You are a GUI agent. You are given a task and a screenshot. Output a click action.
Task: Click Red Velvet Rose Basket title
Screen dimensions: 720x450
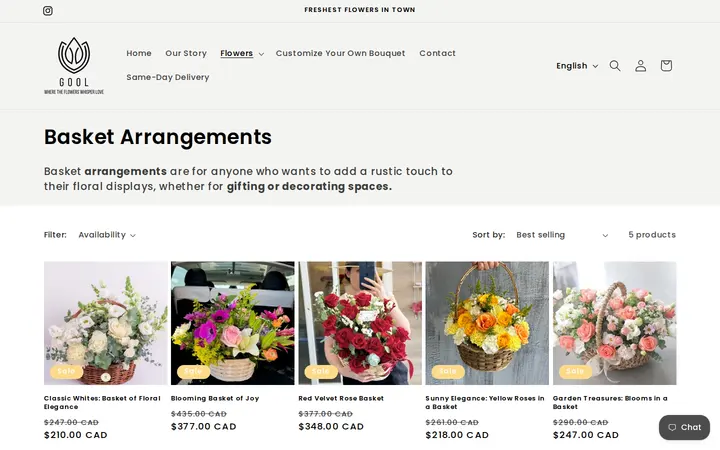(341, 399)
